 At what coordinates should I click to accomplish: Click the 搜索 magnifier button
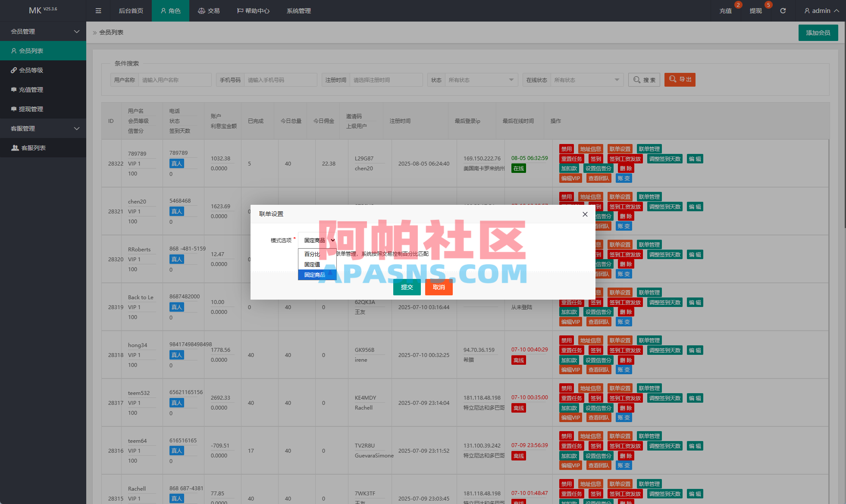[x=644, y=80]
